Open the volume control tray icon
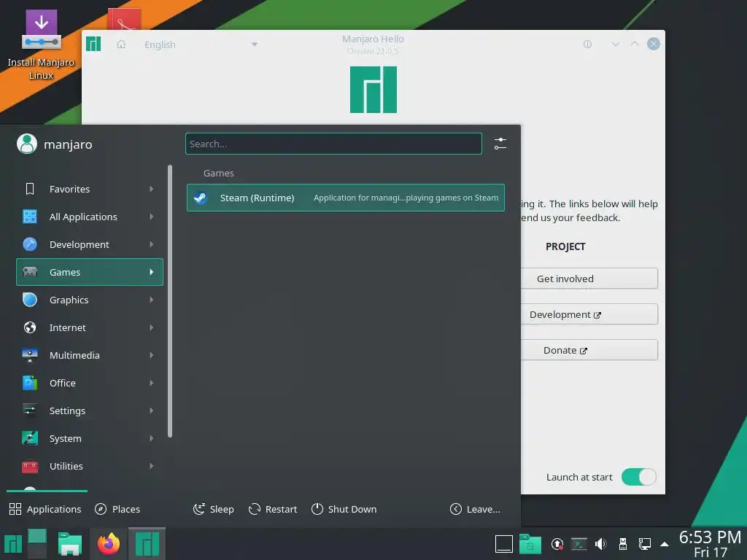747x560 pixels. coord(601,544)
